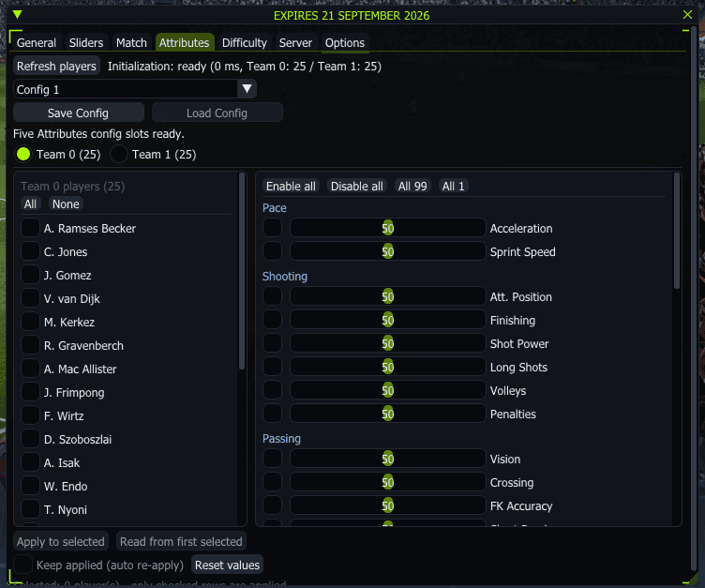The image size is (705, 588).
Task: Select the Team 0 (25) radio button
Action: pos(23,155)
